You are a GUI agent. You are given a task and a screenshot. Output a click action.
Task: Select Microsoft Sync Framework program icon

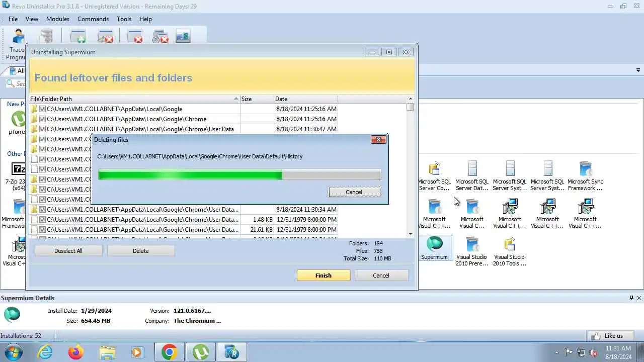585,176
